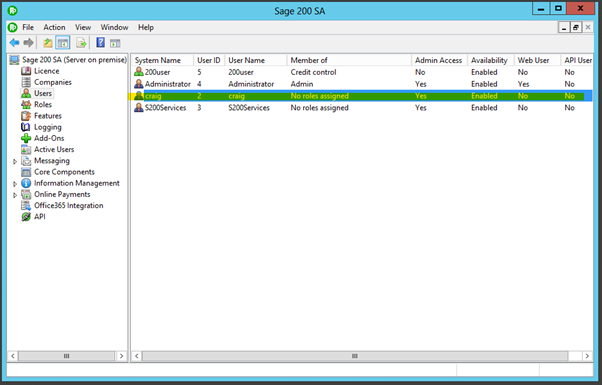Click the user list scroll left arrow

point(136,356)
